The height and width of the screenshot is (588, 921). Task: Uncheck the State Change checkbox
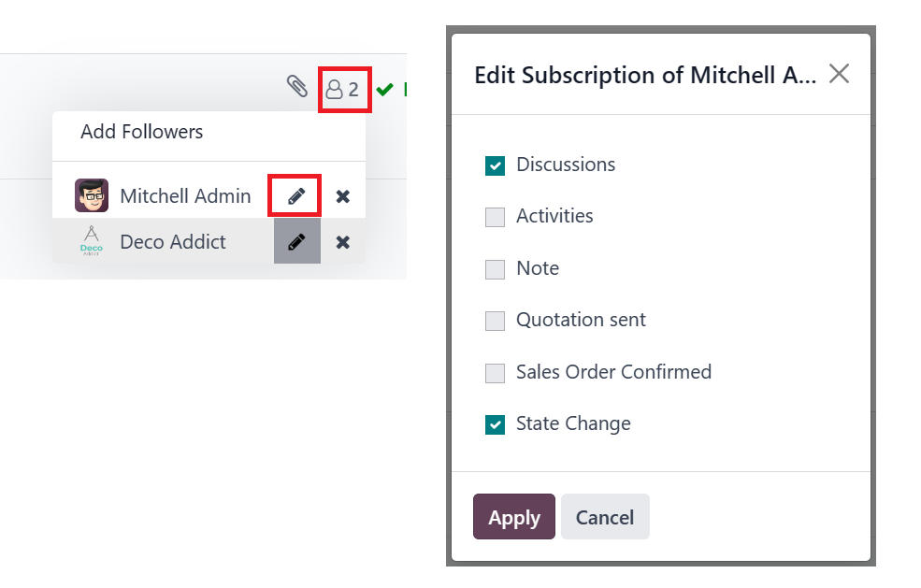point(496,424)
